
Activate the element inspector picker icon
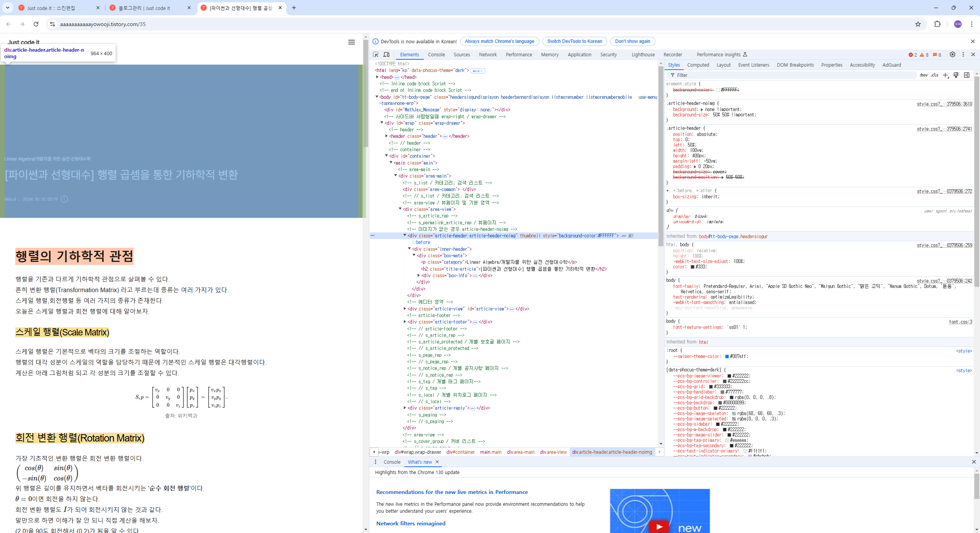point(376,54)
